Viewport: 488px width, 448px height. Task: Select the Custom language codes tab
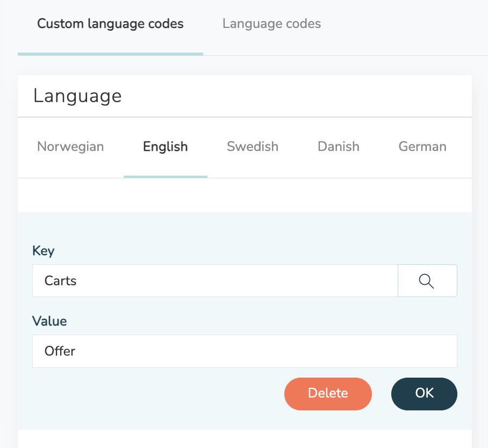[110, 24]
